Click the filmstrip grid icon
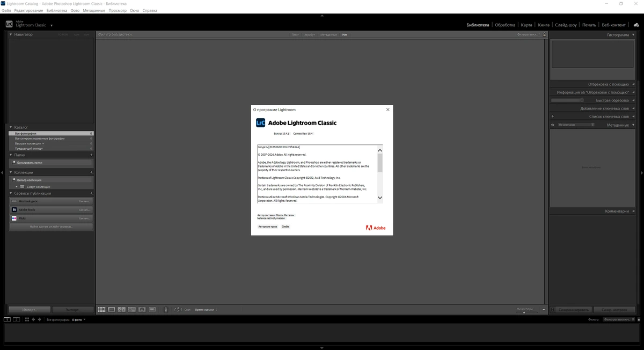Viewport: 644px width, 350px height. click(27, 319)
